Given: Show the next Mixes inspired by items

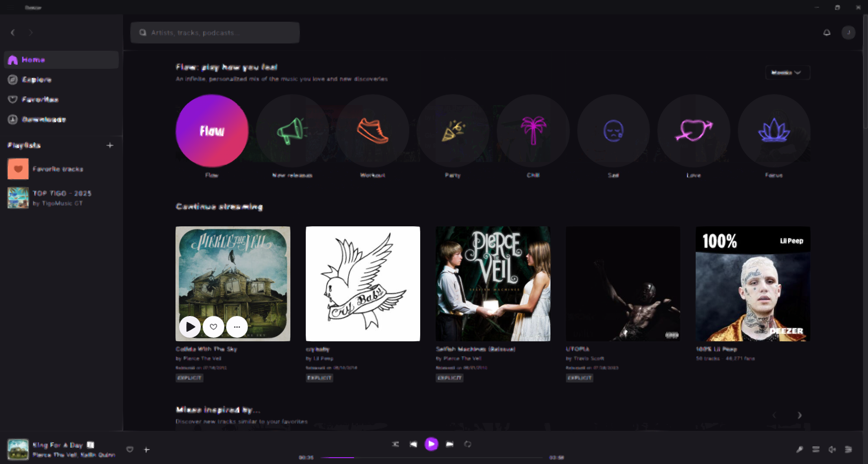Looking at the screenshot, I should [799, 415].
